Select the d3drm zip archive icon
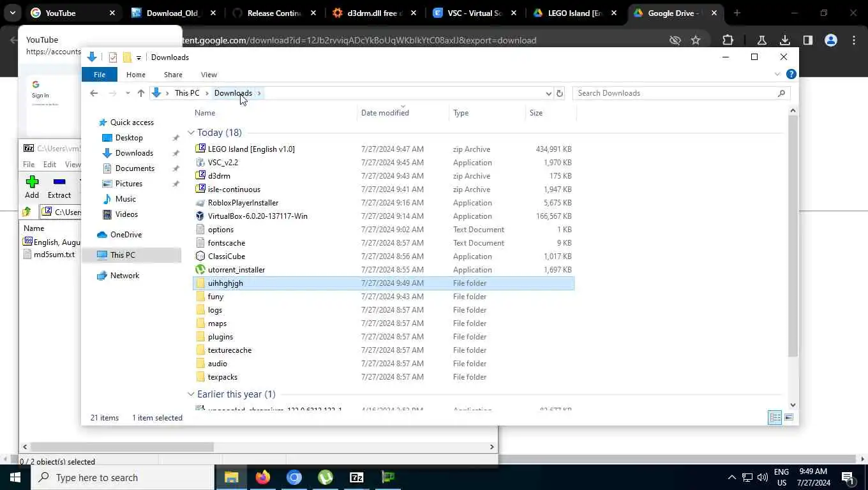The width and height of the screenshot is (868, 490). point(200,175)
